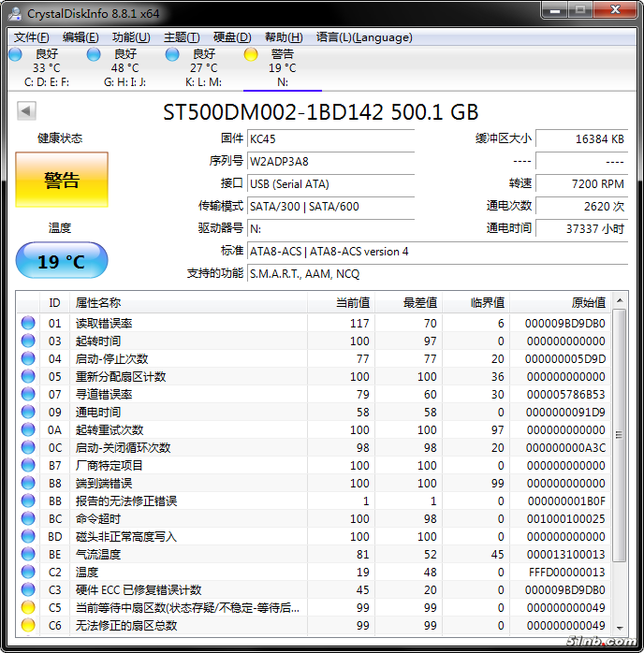Click the blue status dot for attribute 05

click(x=28, y=376)
